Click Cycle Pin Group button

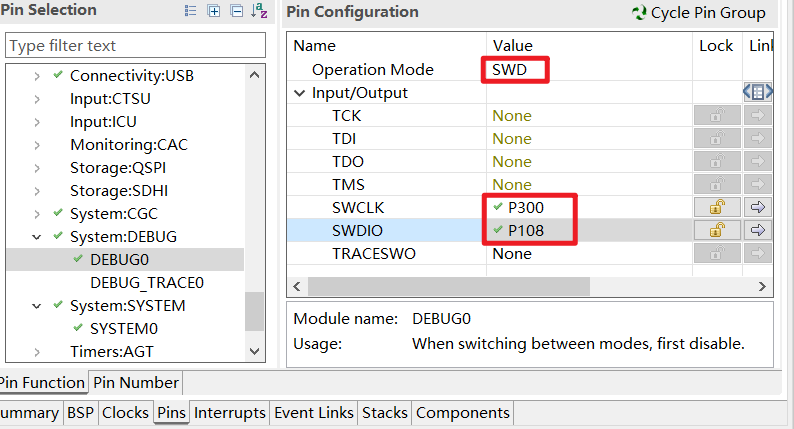tap(699, 13)
